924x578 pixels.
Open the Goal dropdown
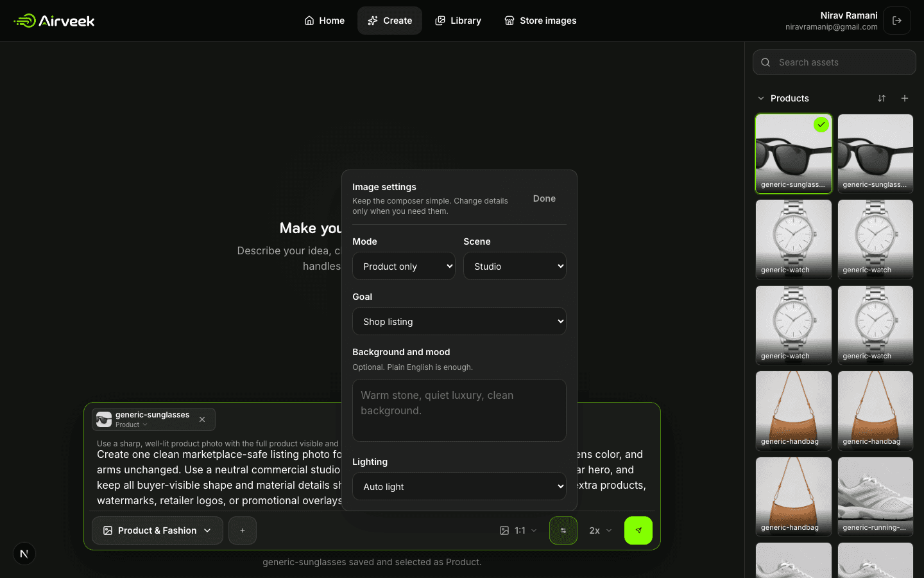tap(459, 321)
